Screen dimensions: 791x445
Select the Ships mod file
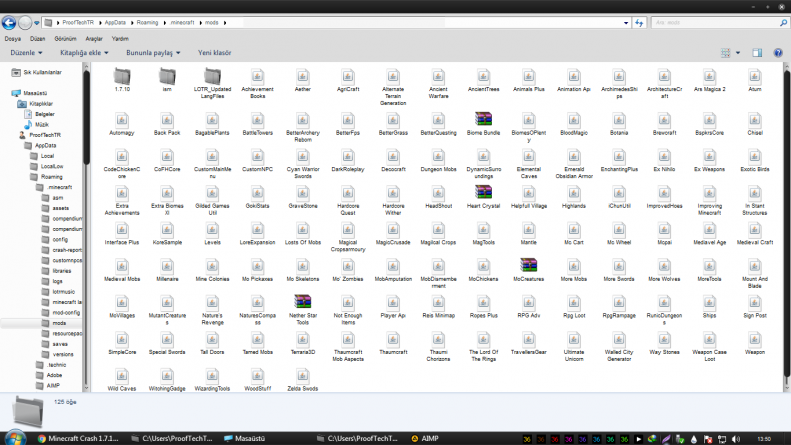point(709,307)
